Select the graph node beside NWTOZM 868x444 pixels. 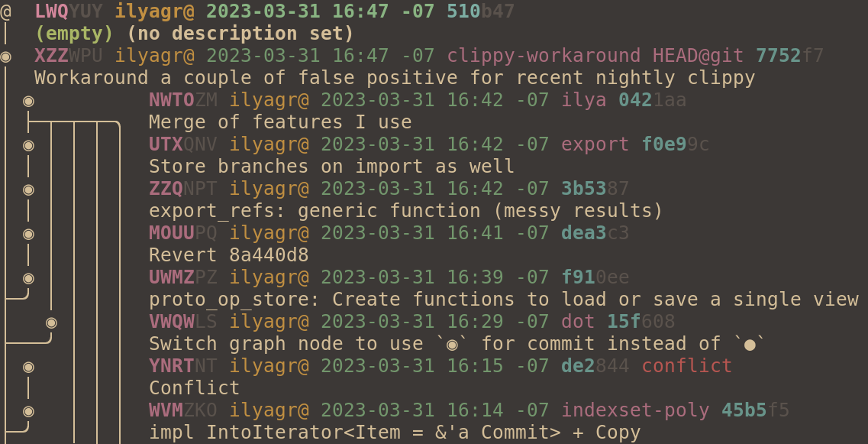28,101
